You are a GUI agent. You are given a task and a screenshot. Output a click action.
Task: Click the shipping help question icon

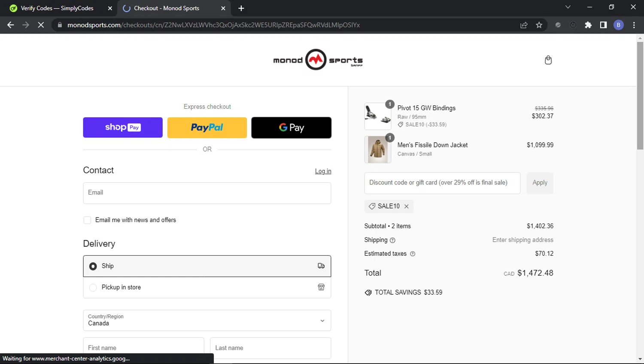[x=392, y=240]
